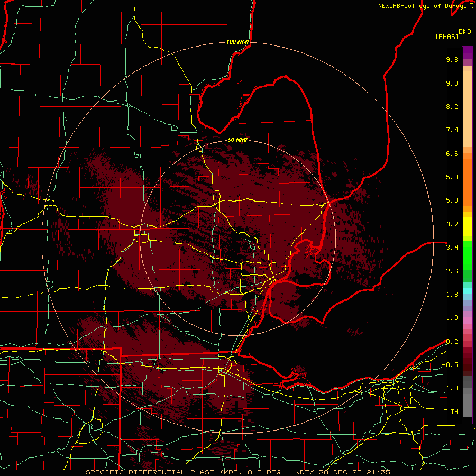Pick the purple segment atop the color bar

467,53
